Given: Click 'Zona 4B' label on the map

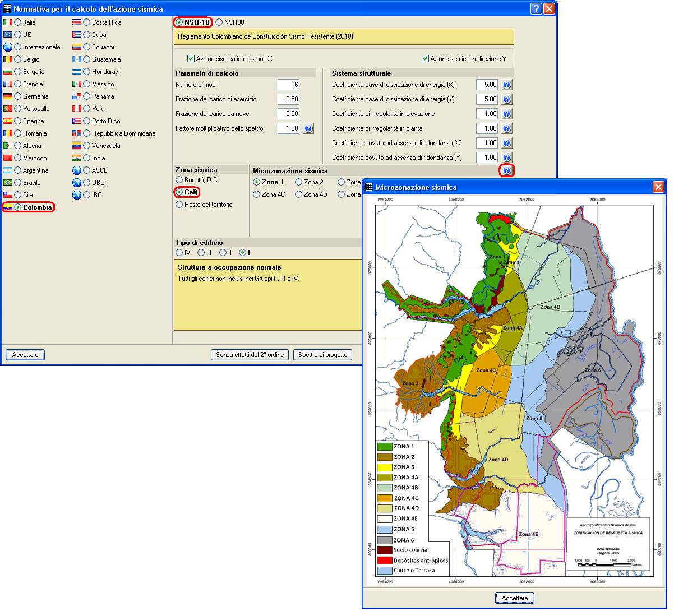Looking at the screenshot, I should (550, 307).
